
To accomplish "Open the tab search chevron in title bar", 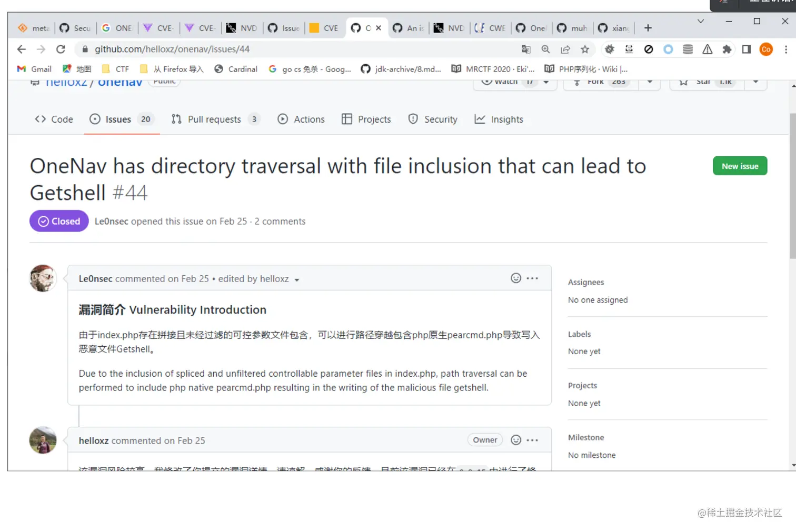I will pos(701,21).
